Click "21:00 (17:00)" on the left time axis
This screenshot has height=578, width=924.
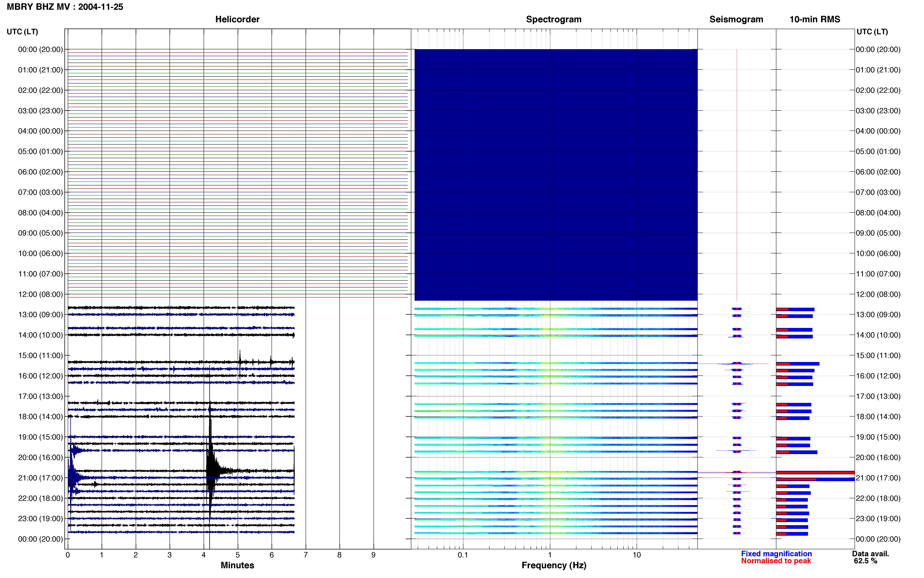(41, 478)
